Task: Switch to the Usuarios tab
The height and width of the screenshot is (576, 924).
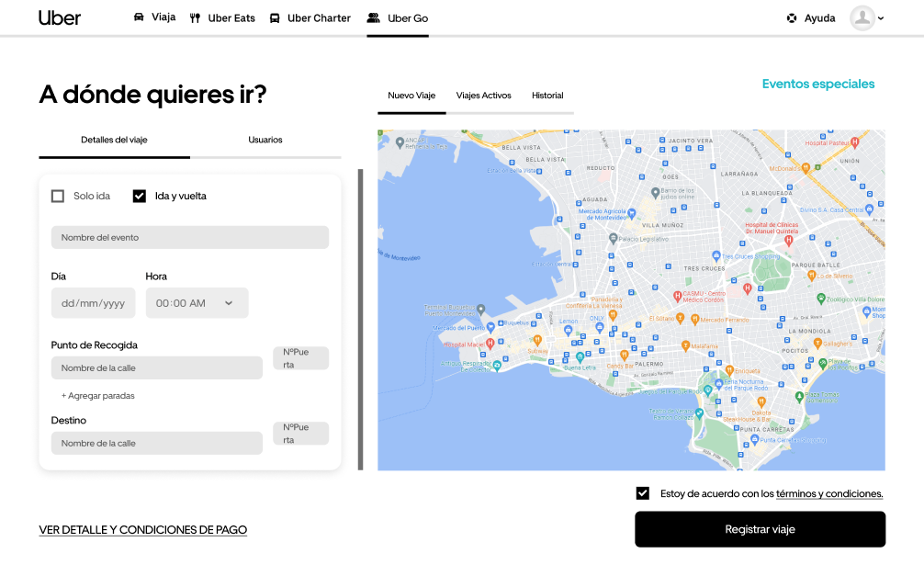Action: (x=265, y=140)
